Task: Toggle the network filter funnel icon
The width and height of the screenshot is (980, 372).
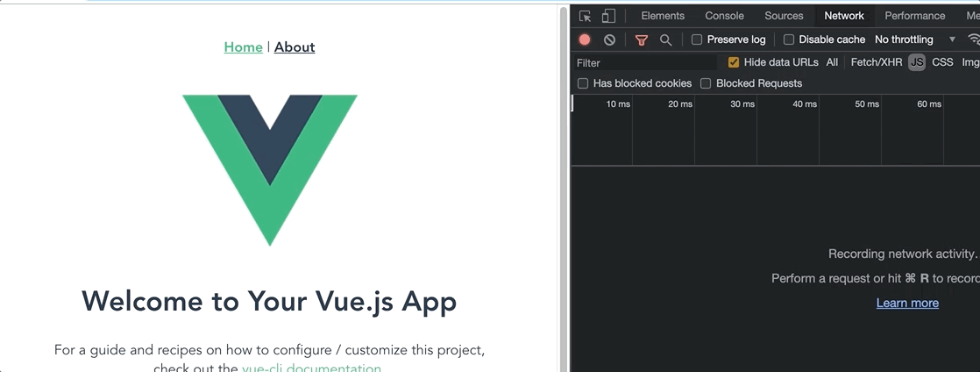Action: (x=642, y=39)
